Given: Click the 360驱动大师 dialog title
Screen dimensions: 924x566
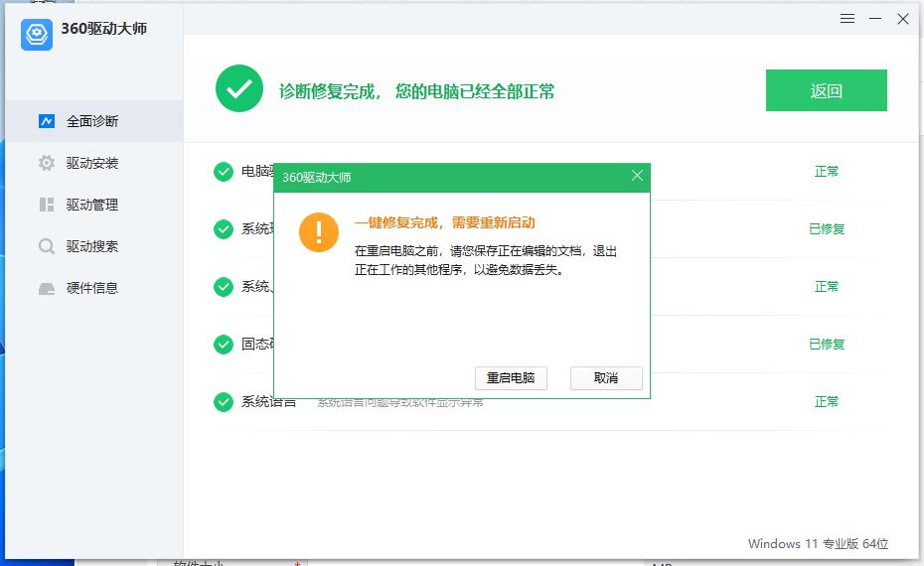Looking at the screenshot, I should point(317,178).
